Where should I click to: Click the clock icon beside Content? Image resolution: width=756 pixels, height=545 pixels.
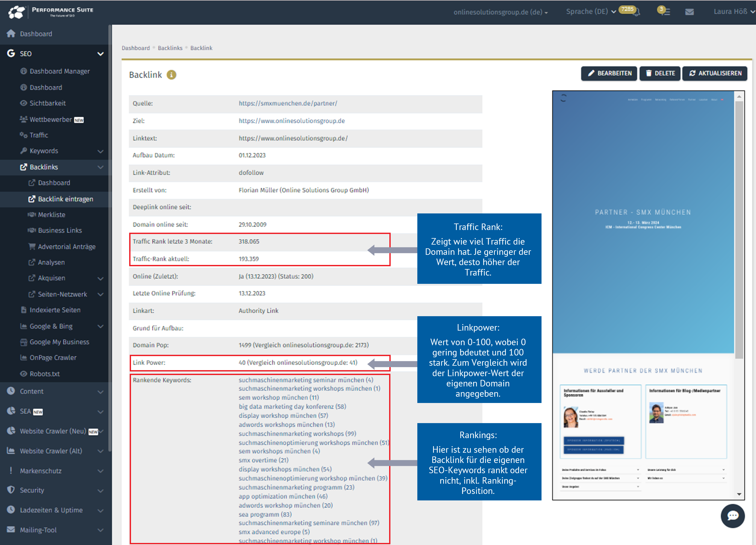[11, 391]
